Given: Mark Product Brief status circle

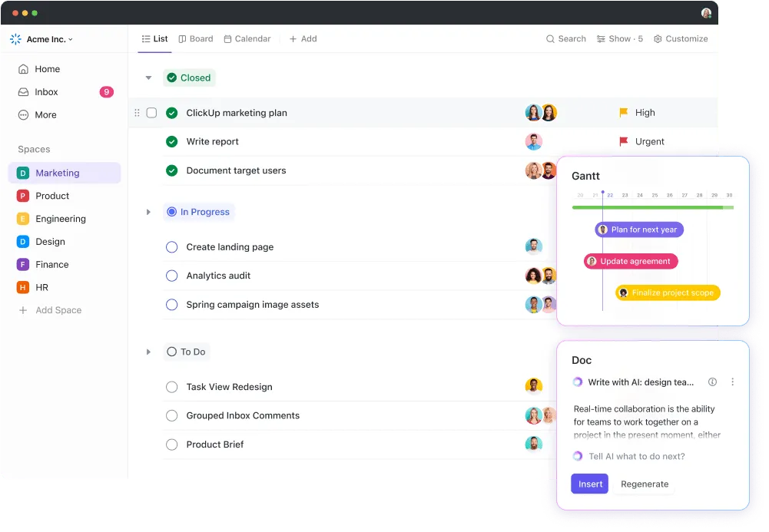Looking at the screenshot, I should point(171,444).
